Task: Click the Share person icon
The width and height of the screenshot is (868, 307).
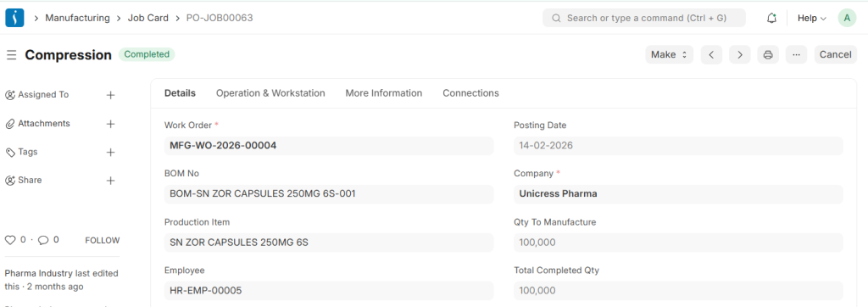Action: point(10,180)
